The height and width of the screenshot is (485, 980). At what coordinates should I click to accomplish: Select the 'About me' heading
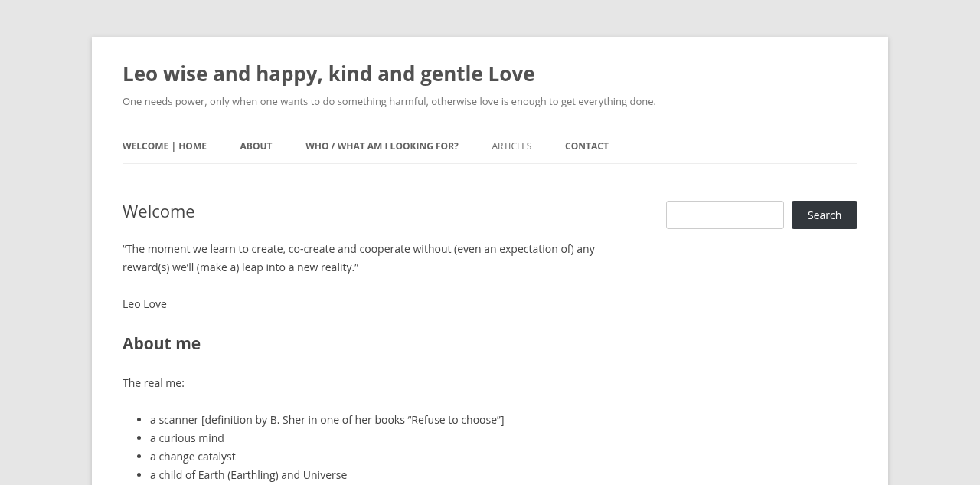click(x=162, y=343)
